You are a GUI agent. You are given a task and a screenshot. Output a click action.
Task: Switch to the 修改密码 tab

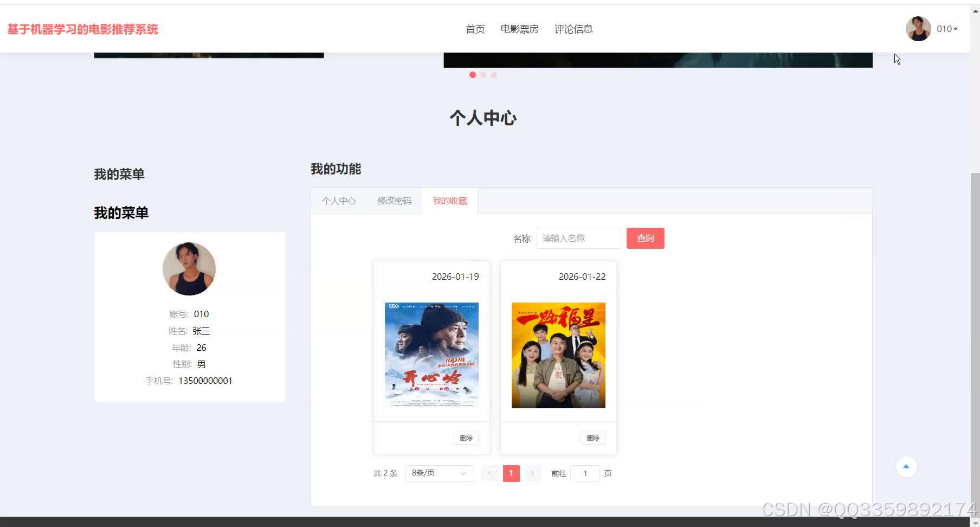[x=394, y=201]
